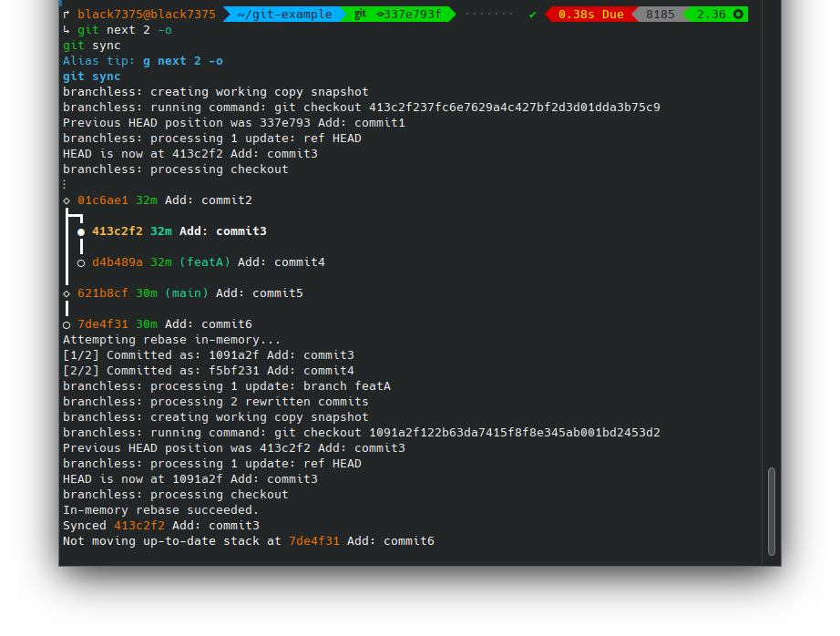Image resolution: width=840 pixels, height=636 pixels.
Task: Click the hollow circle beside 7de4f31 commit6
Action: [x=67, y=324]
